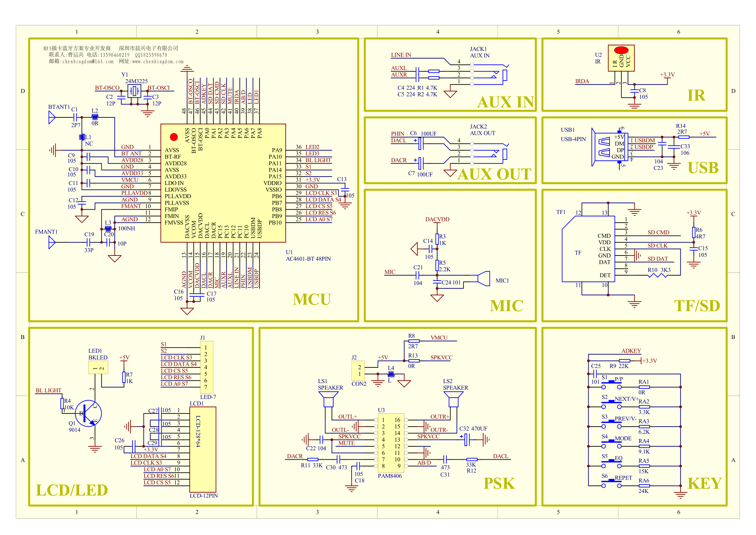The height and width of the screenshot is (535, 756).
Task: Select the SD CLK net label in TF/SD
Action: tap(657, 246)
